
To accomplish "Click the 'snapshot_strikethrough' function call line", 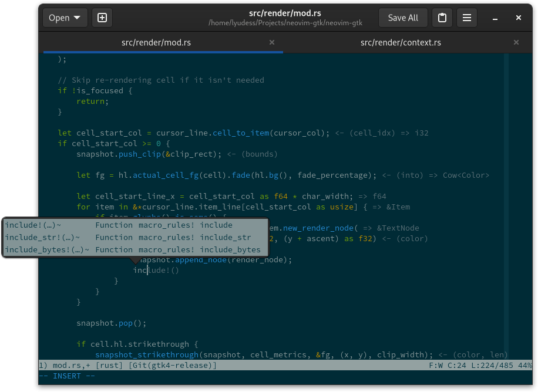I will click(x=264, y=354).
